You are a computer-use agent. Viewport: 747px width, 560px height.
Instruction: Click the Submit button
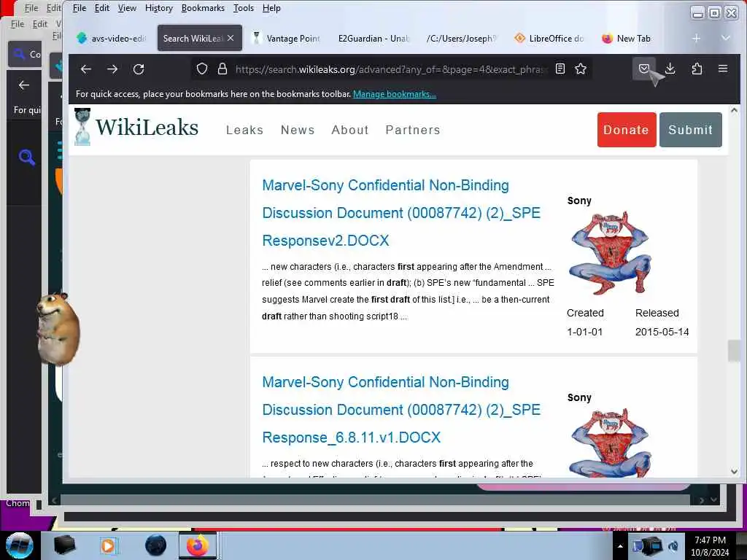click(x=690, y=130)
